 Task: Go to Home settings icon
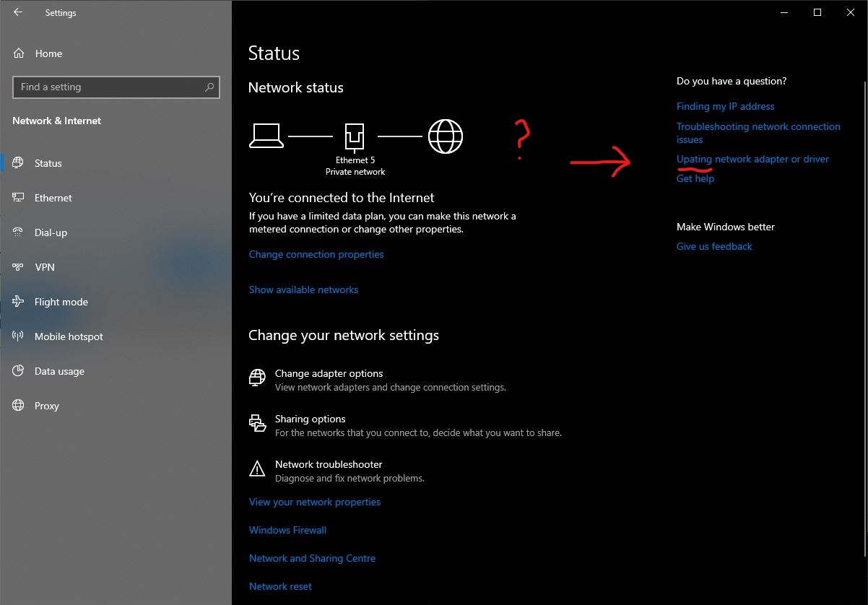pyautogui.click(x=19, y=53)
